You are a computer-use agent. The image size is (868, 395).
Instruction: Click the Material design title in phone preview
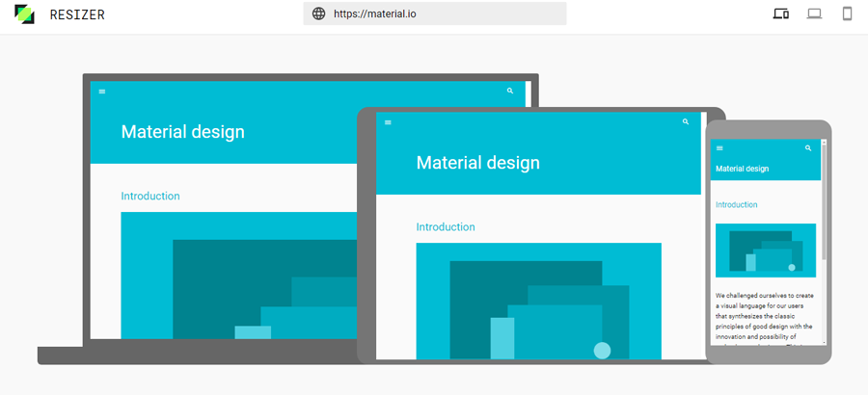click(x=742, y=169)
